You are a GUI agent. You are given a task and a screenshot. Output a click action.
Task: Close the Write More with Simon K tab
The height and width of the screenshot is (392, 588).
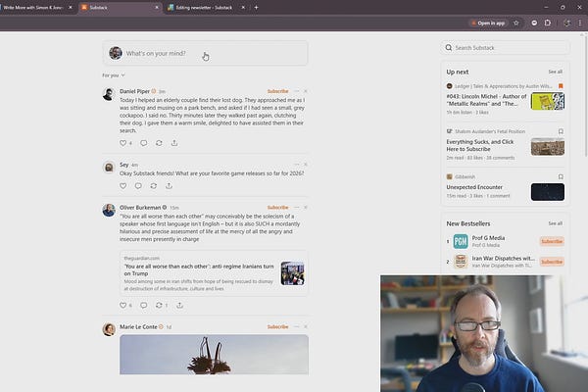pos(71,7)
